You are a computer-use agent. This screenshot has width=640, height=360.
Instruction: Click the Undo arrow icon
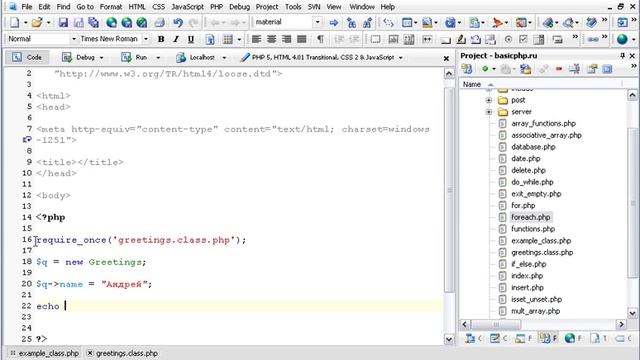tap(178, 22)
